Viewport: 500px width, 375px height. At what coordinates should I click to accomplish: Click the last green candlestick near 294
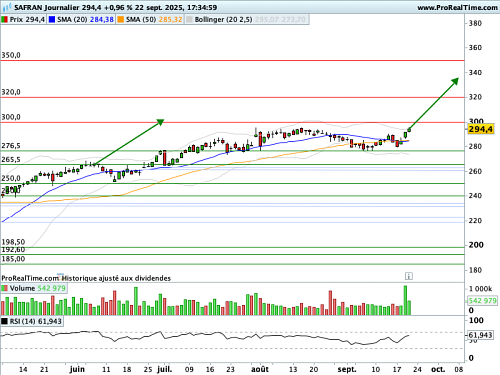pos(409,130)
